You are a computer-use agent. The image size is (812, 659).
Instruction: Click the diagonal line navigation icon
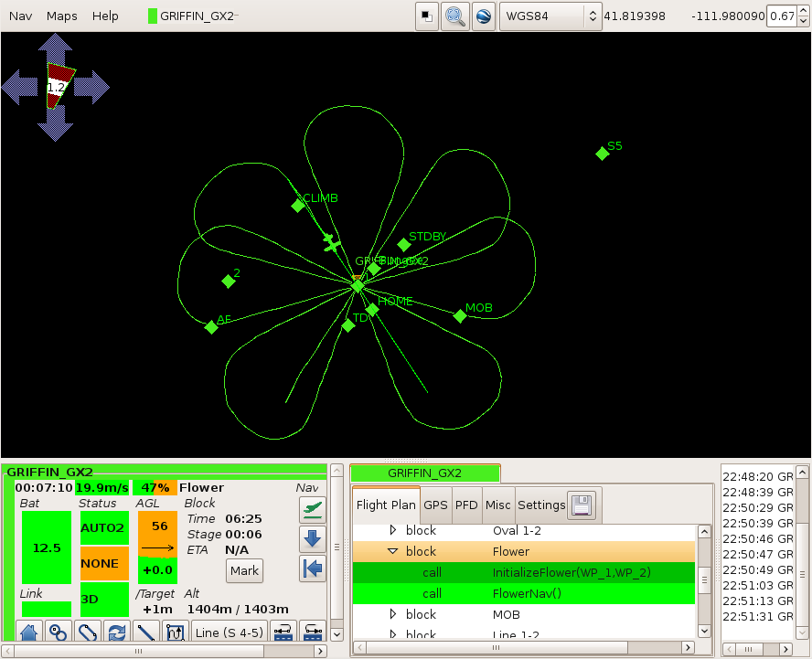[146, 632]
